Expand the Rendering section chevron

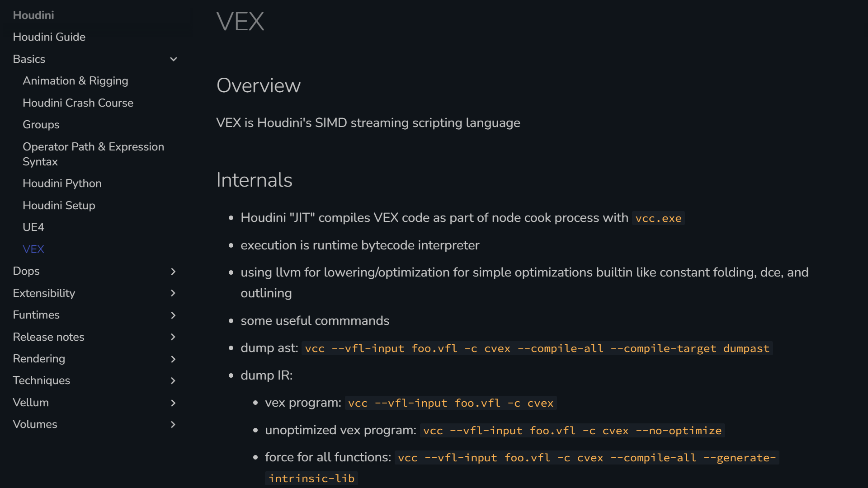point(173,359)
